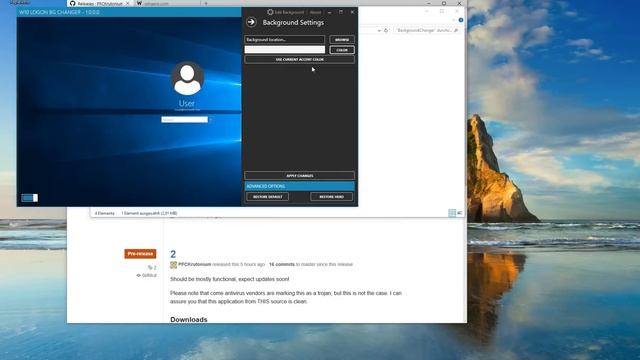The image size is (640, 360).
Task: Click Use Current Accent Color button
Action: pyautogui.click(x=300, y=60)
